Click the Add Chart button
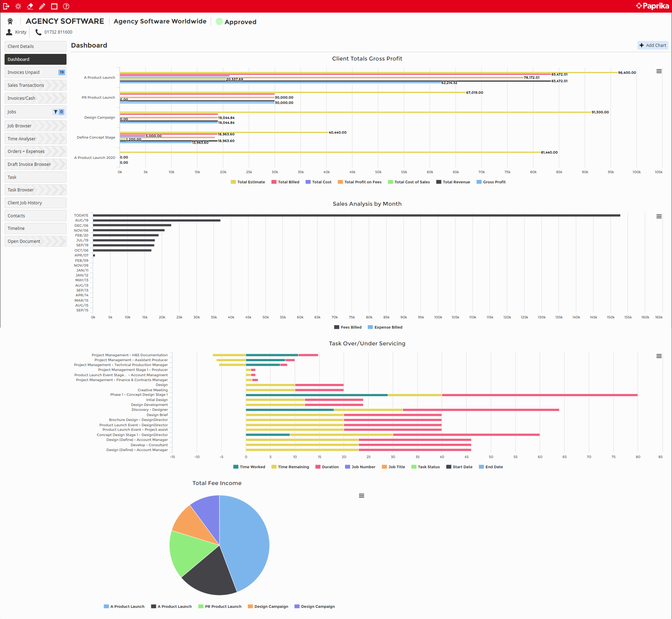Viewport: 672px width, 619px height. tap(653, 45)
